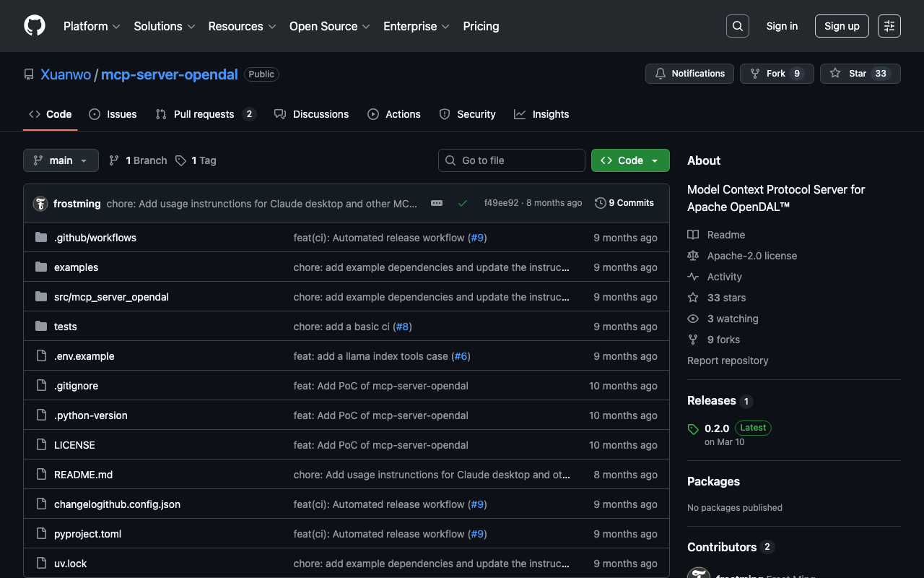Screen dimensions: 924x578
Task: Click the Go to file field
Action: pyautogui.click(x=511, y=160)
